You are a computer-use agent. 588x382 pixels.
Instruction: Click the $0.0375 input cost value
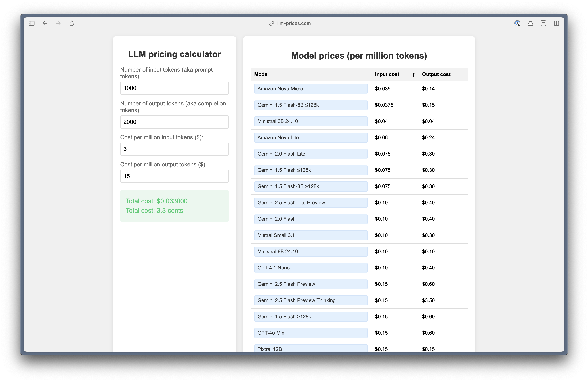(384, 105)
